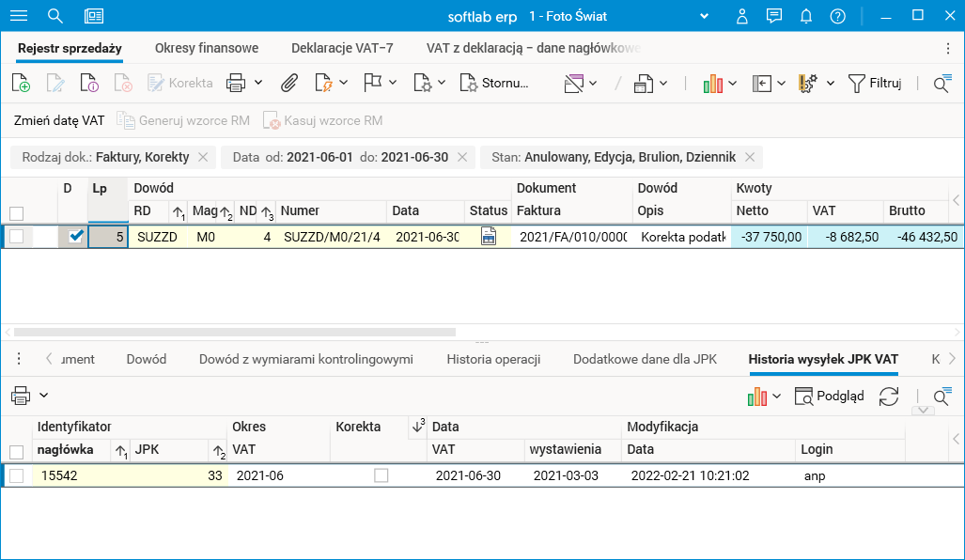Click the flag marker icon
The image size is (965, 560).
coord(372,83)
